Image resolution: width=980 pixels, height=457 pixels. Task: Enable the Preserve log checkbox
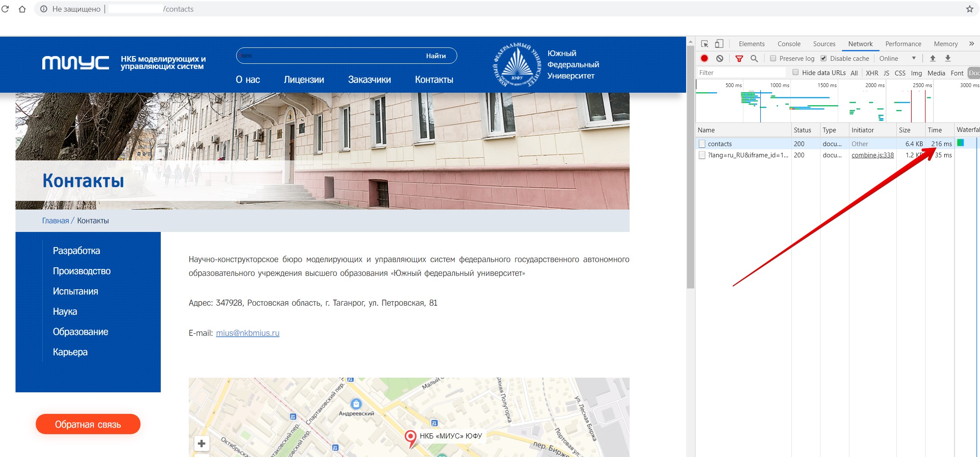(773, 59)
